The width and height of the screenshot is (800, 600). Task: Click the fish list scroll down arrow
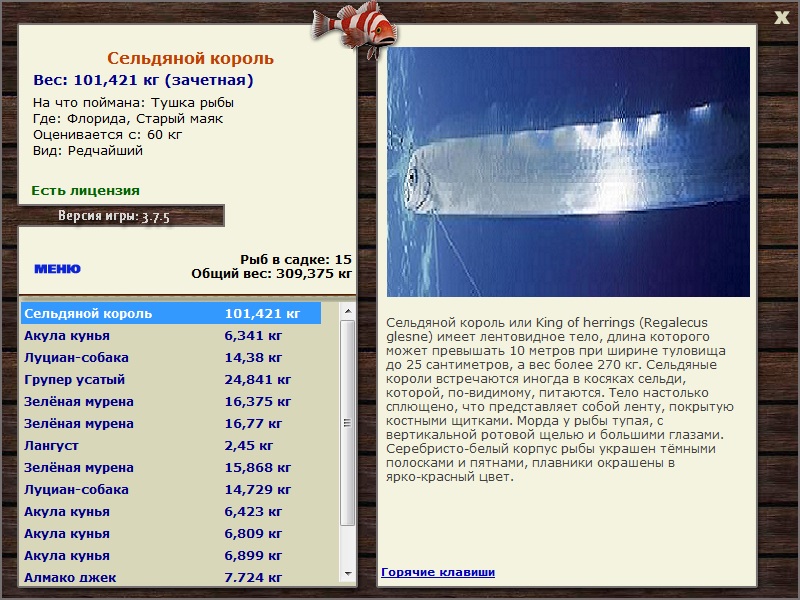point(347,573)
